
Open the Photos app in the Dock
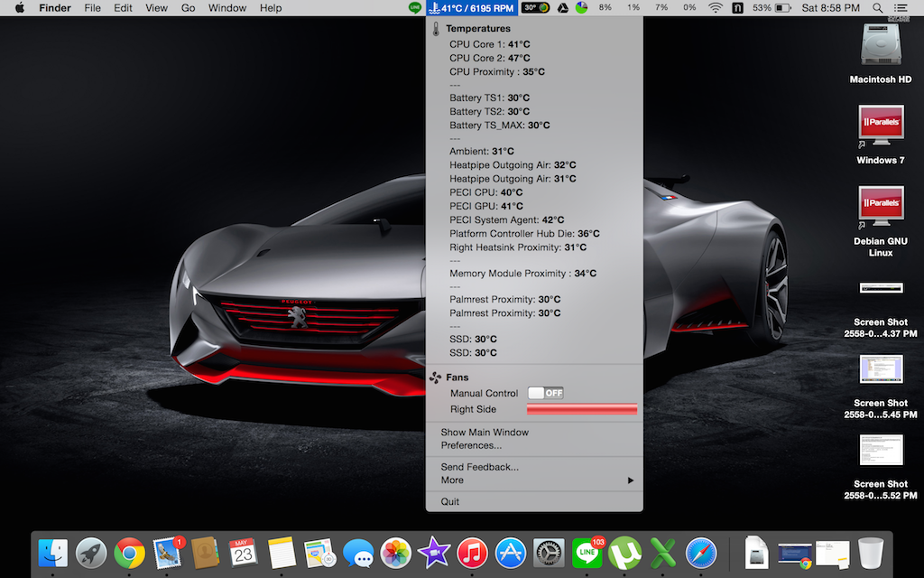pos(395,552)
